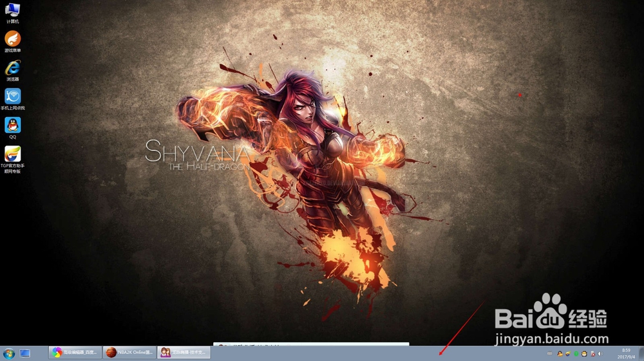Image resolution: width=644 pixels, height=361 pixels.
Task: Launch the 浏览器 Internet Explorer icon
Action: pos(13,71)
